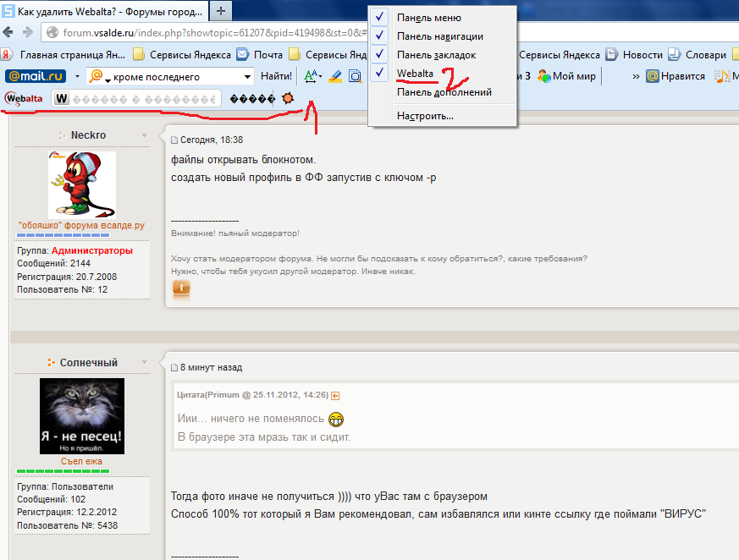Viewport: 739px width, 560px height.
Task: Click the orange gear icon on the Webalta toolbar
Action: [289, 98]
